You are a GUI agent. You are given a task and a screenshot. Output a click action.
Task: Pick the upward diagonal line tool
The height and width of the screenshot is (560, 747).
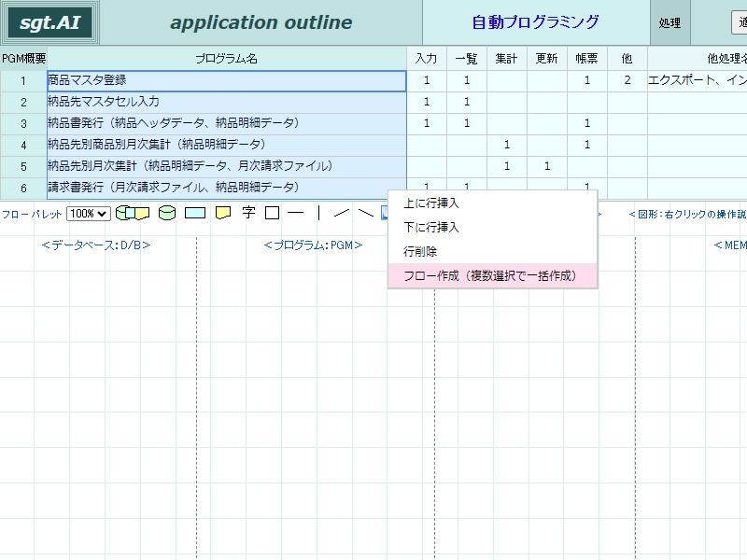[x=342, y=213]
